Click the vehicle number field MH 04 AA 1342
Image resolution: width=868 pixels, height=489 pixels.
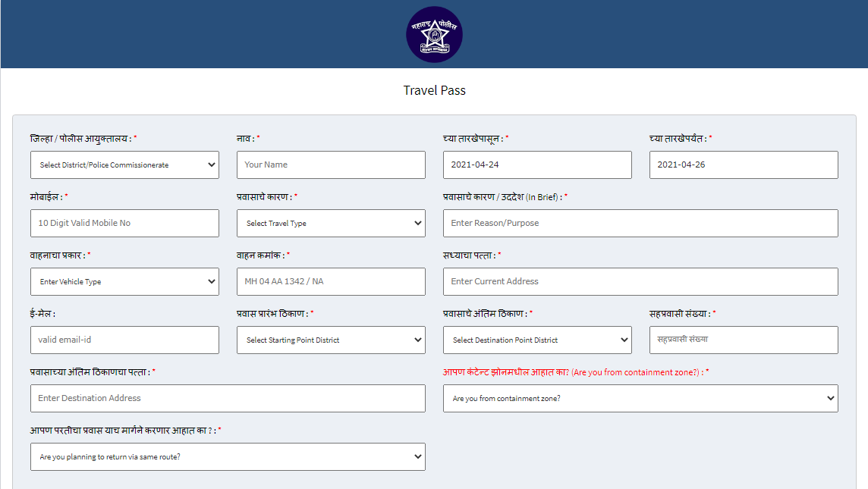[331, 281]
